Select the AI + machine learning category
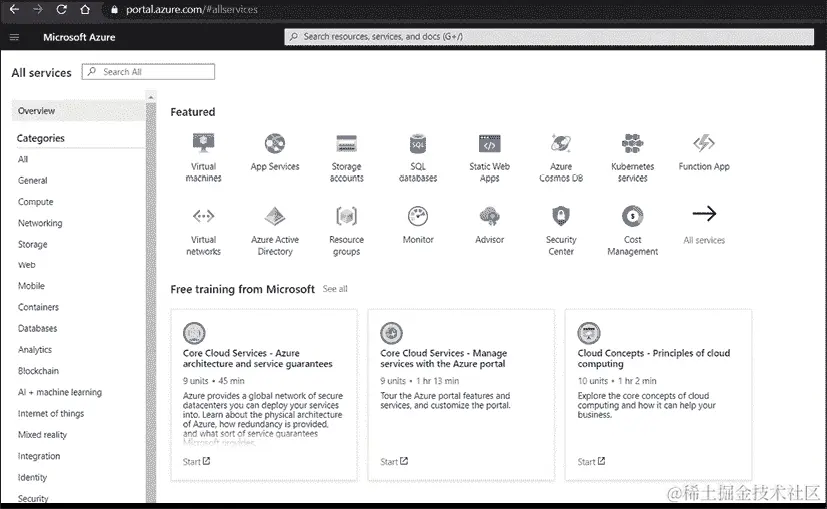This screenshot has width=827, height=509. tap(60, 392)
